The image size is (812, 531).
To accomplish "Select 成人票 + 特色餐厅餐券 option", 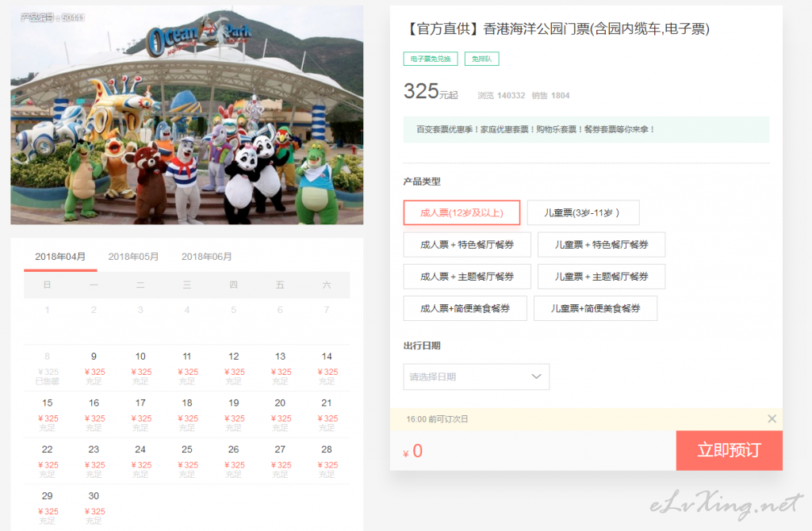I will (467, 245).
